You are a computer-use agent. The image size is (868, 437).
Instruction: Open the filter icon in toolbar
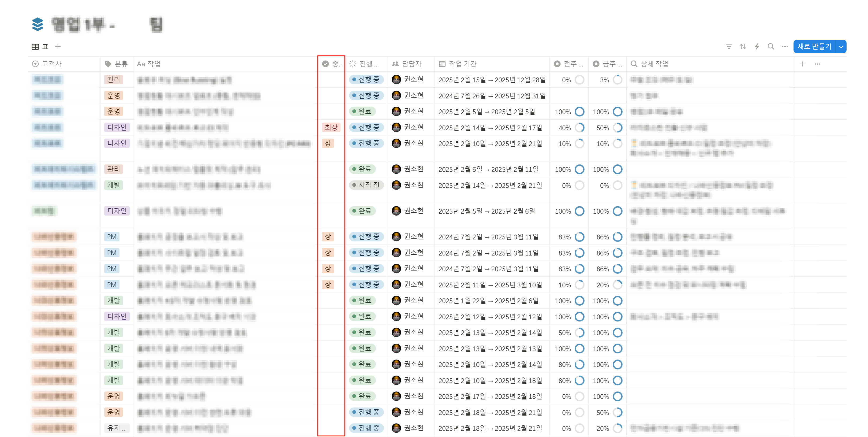click(x=728, y=47)
